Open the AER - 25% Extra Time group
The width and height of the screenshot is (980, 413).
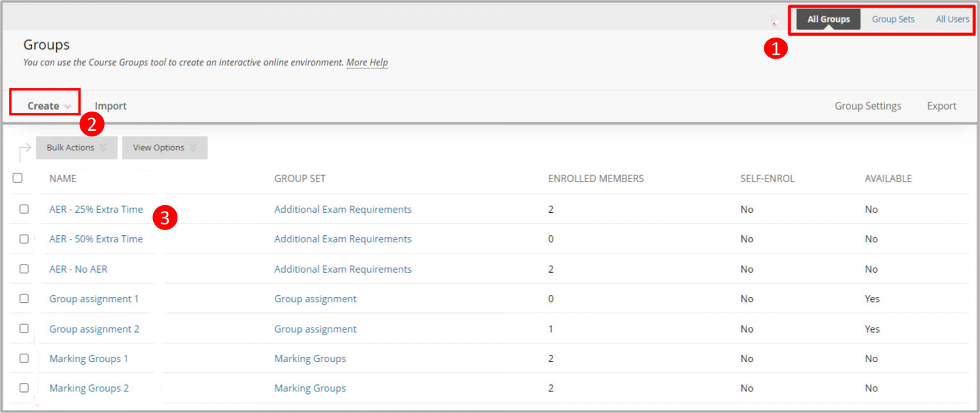tap(96, 209)
